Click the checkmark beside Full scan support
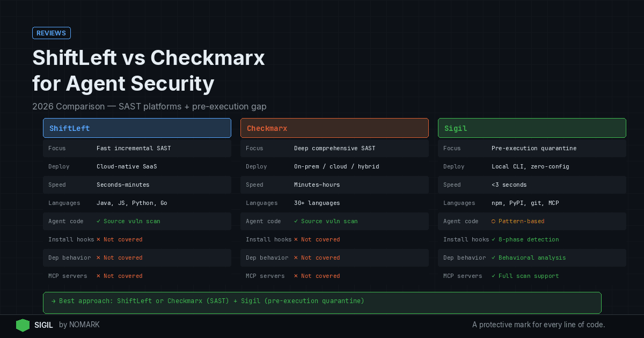644x338 pixels. (494, 276)
